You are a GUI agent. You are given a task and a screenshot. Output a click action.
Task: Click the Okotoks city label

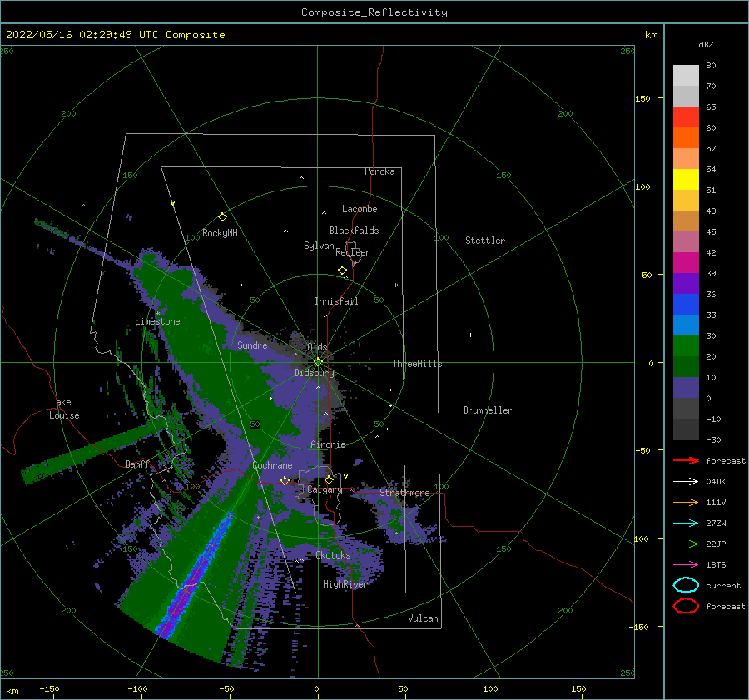click(333, 555)
